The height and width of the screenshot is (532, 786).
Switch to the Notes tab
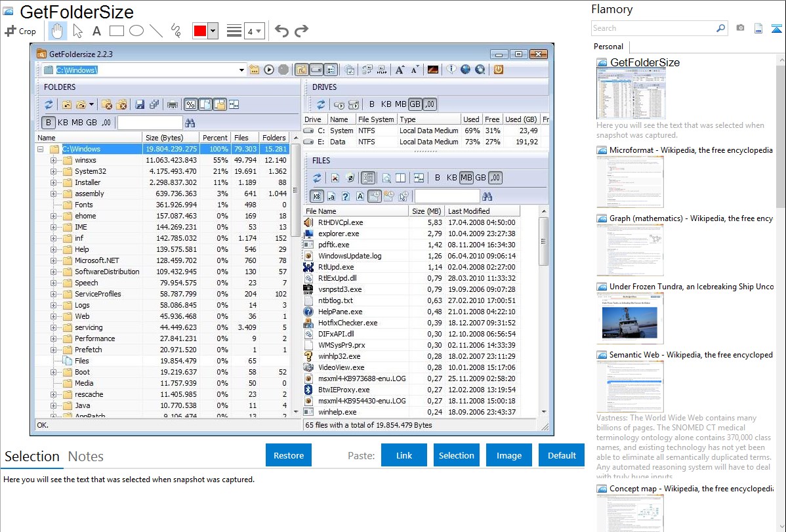pyautogui.click(x=86, y=457)
